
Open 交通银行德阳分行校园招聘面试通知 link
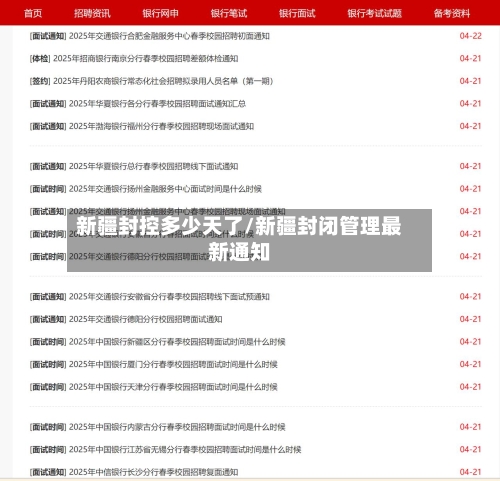[x=146, y=319]
